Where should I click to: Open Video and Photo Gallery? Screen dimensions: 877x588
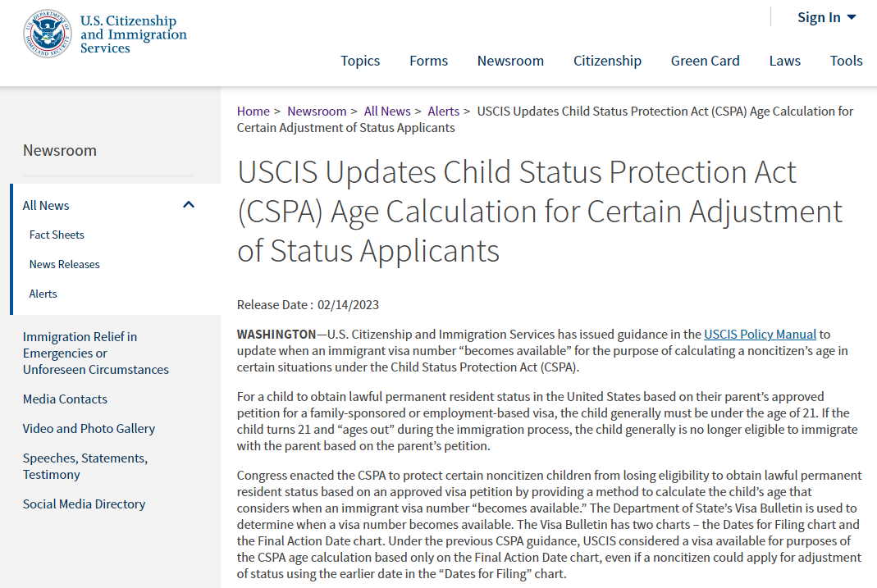(89, 429)
